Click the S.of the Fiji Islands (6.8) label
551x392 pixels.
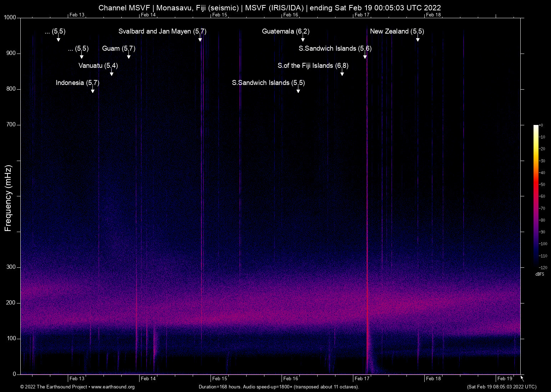313,65
